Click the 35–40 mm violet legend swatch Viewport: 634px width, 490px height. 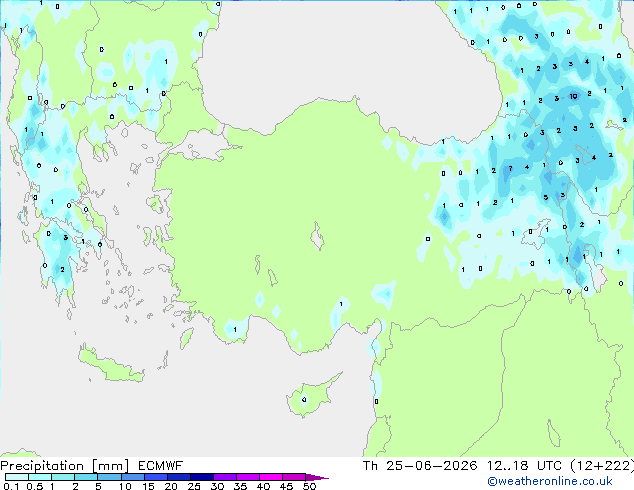point(248,477)
